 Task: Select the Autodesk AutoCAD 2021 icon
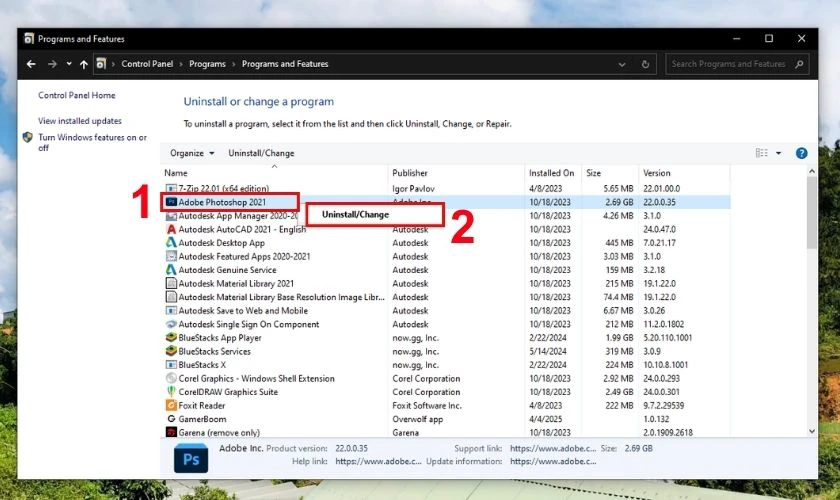click(171, 229)
